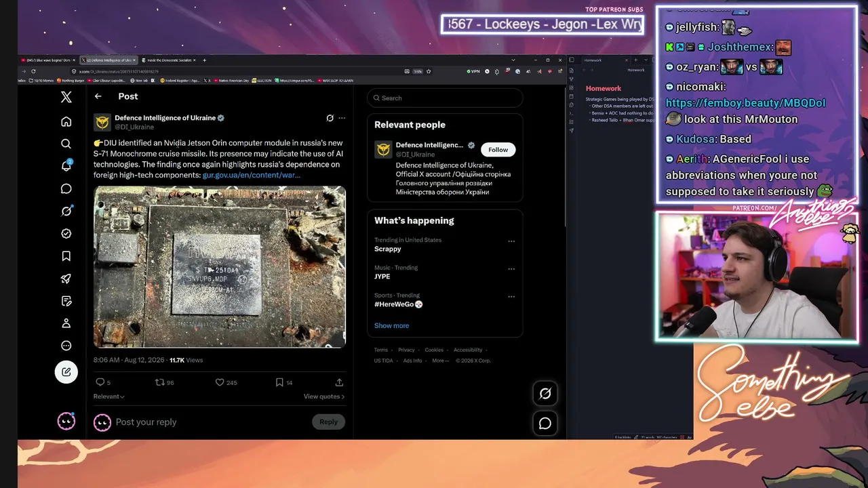Toggle the browser VPN button
The image size is (868, 488).
[x=473, y=71]
